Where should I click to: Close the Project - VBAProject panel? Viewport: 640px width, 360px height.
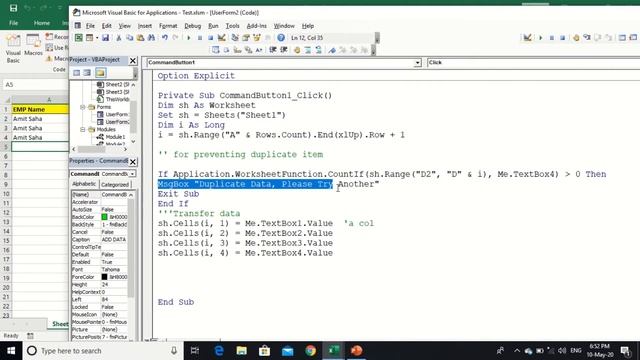pyautogui.click(x=133, y=60)
